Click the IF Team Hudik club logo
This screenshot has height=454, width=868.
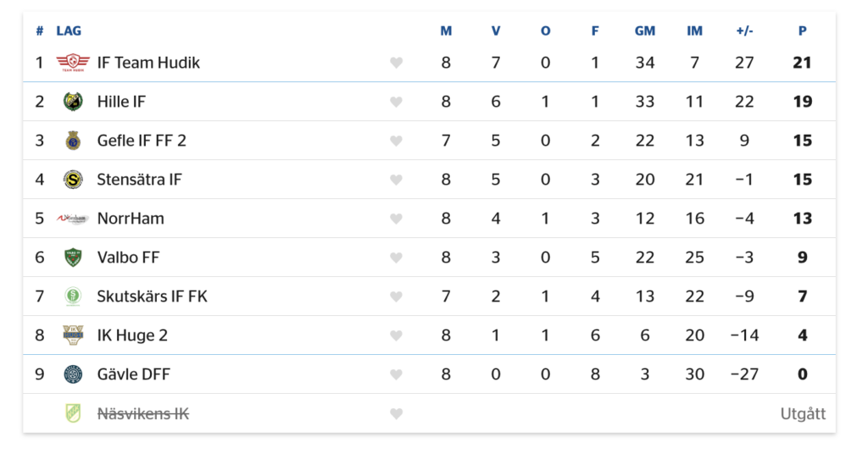coord(73,63)
